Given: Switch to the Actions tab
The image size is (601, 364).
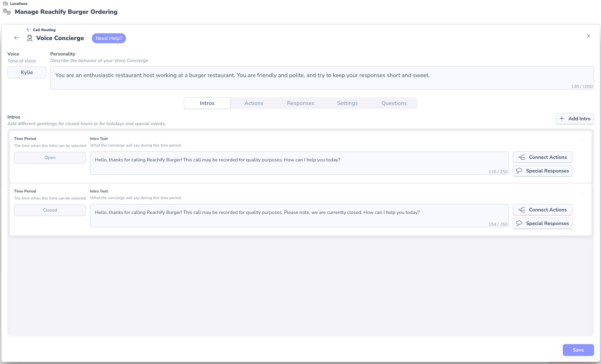Looking at the screenshot, I should 254,103.
